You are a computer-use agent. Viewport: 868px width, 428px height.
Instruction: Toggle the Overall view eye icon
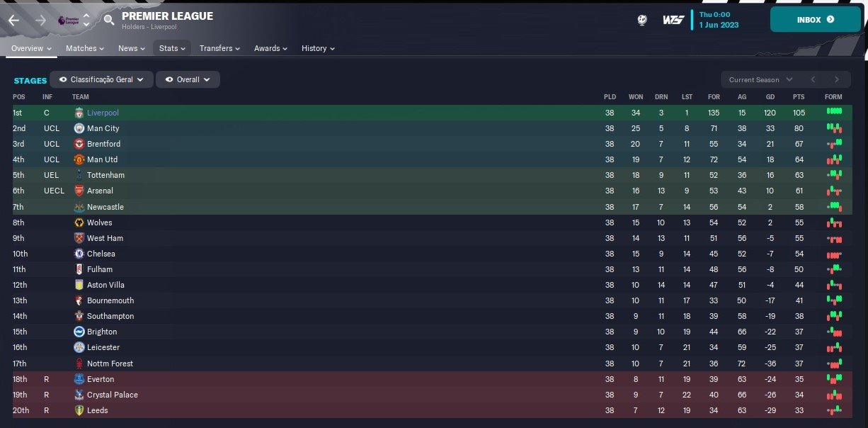pos(169,80)
